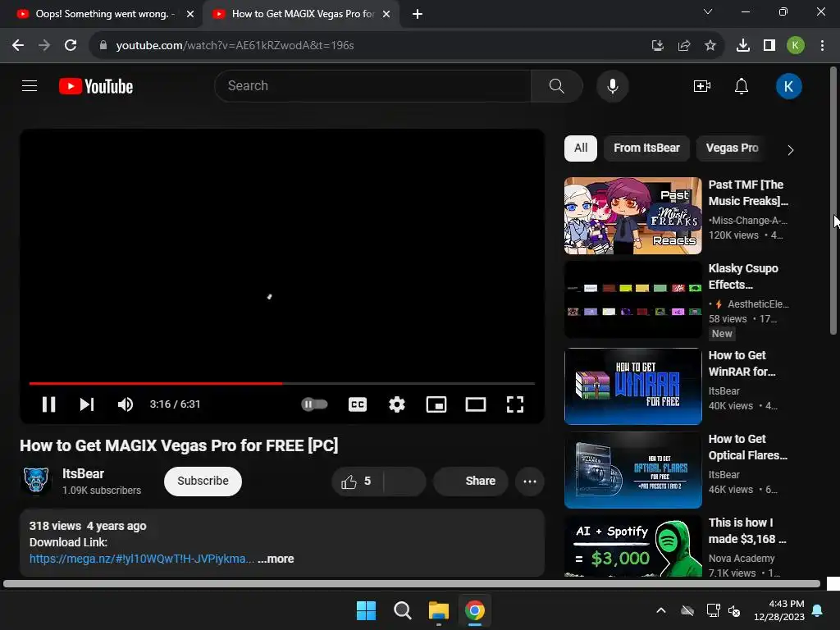Focus the YouTube search field
The image size is (840, 630).
pos(375,85)
